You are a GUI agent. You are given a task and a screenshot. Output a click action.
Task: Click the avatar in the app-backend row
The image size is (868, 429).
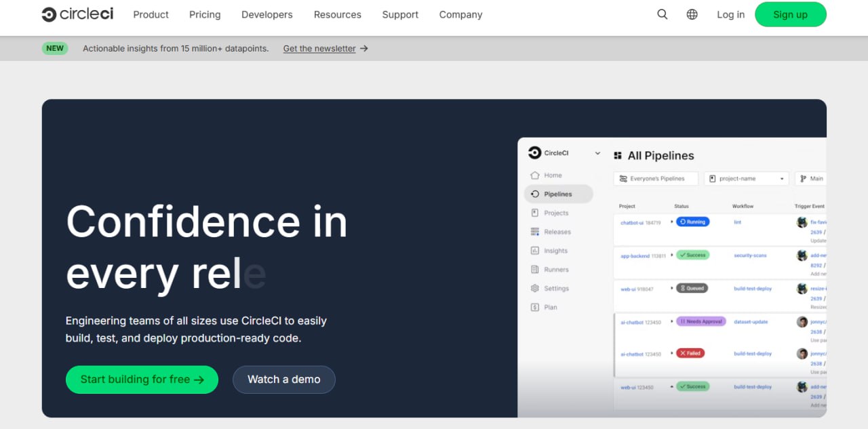[x=802, y=256]
